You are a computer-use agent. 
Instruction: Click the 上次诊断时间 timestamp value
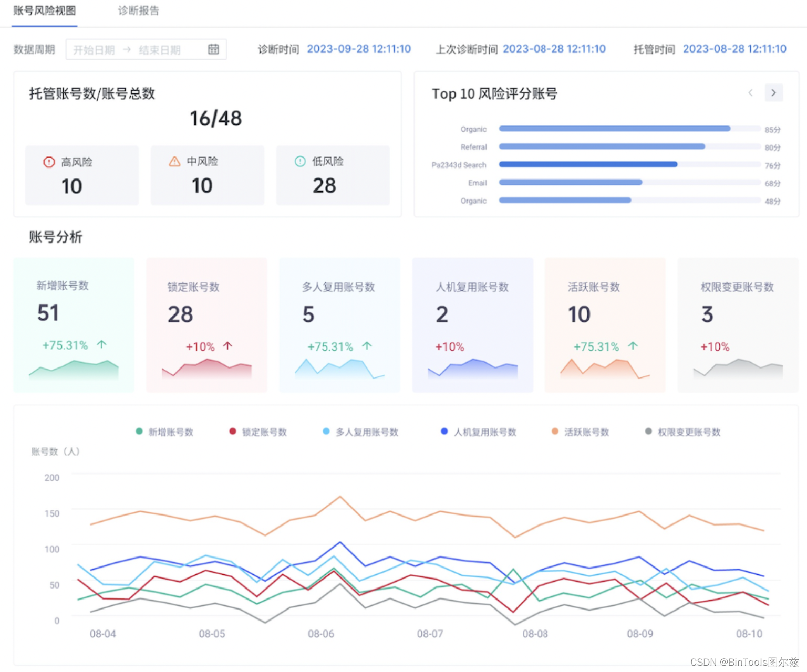(x=554, y=49)
